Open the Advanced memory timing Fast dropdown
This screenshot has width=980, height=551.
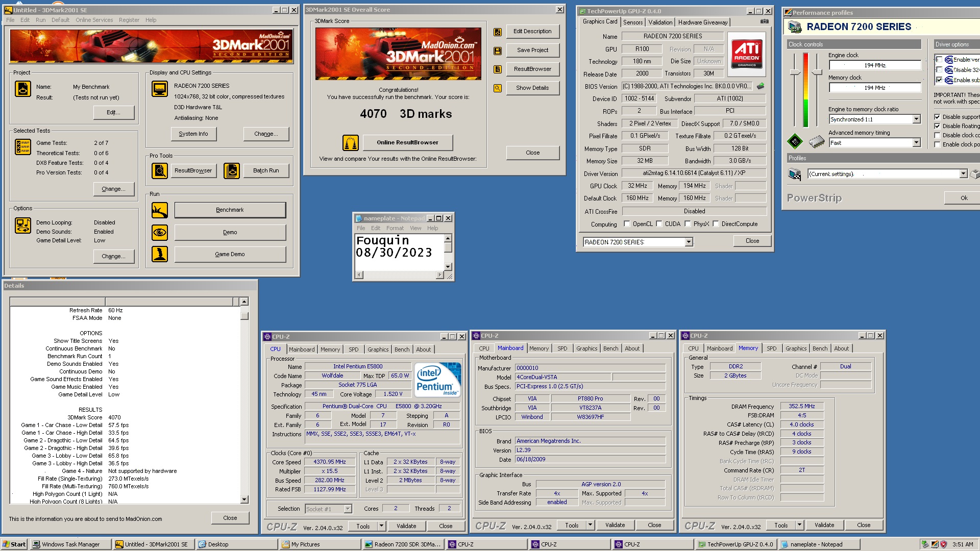click(916, 143)
